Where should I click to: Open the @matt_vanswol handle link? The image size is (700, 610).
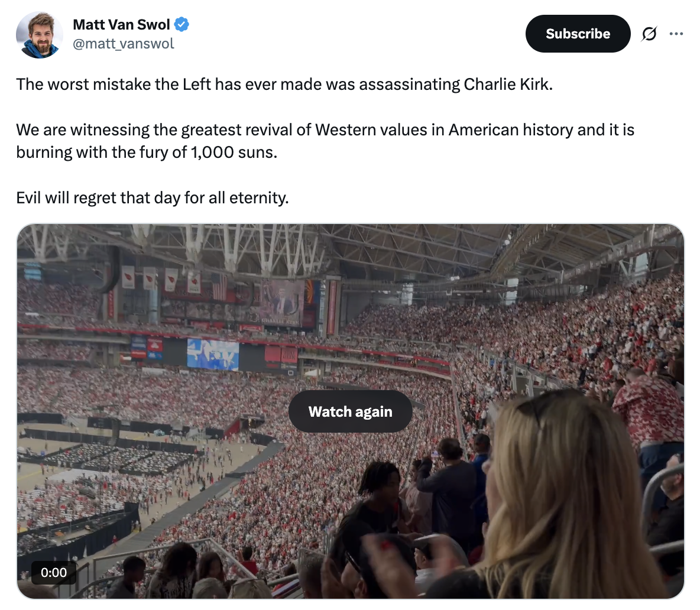click(x=124, y=44)
